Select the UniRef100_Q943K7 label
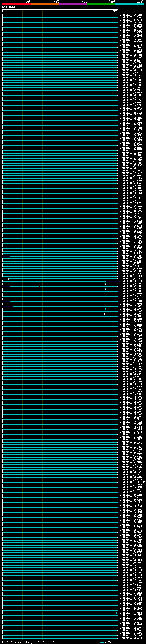The height and width of the screenshot is (644, 146). [x=131, y=93]
